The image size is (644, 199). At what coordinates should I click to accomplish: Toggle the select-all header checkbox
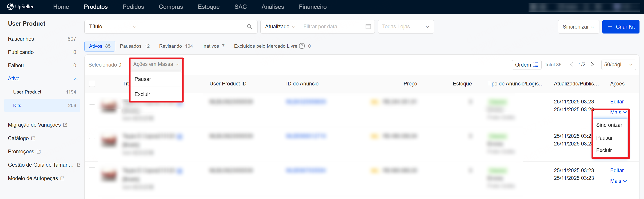point(92,84)
